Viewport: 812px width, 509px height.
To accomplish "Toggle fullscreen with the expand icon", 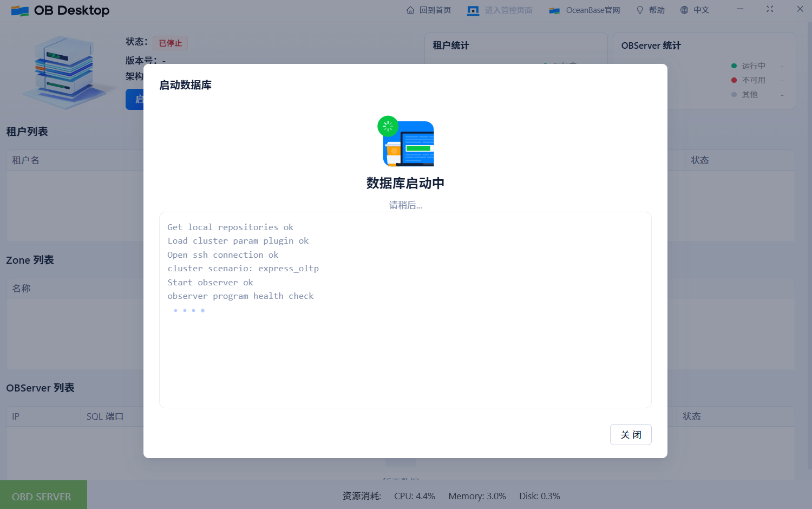I will click(770, 9).
